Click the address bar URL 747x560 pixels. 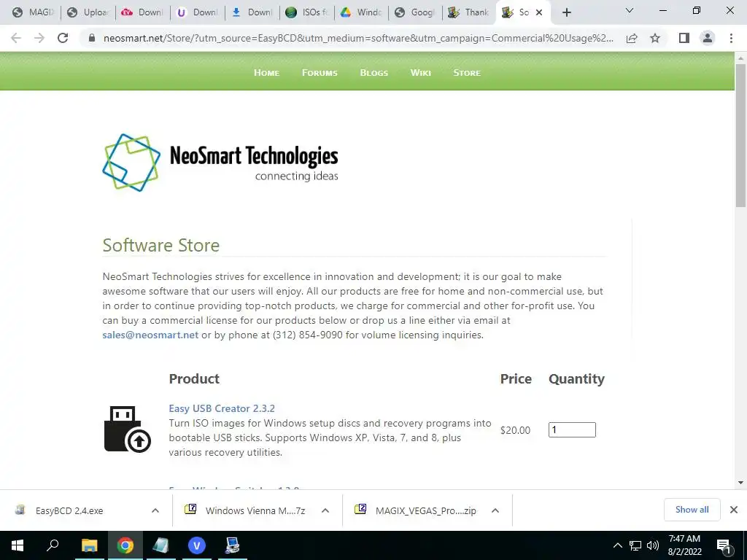[358, 38]
